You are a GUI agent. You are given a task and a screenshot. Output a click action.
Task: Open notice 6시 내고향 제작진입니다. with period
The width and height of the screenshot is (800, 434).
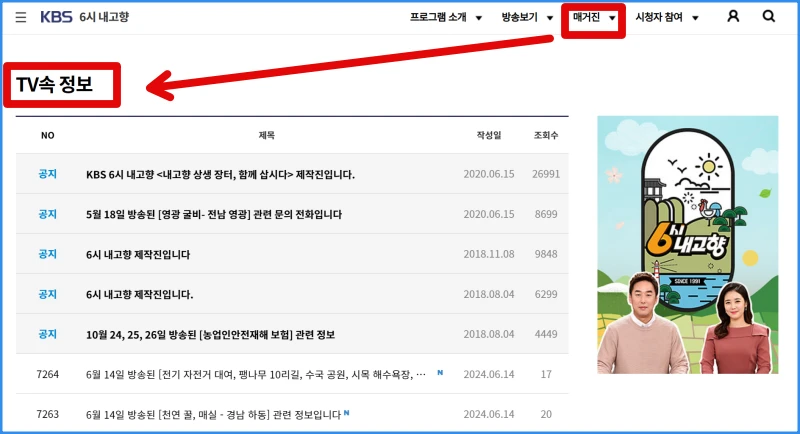(x=139, y=294)
